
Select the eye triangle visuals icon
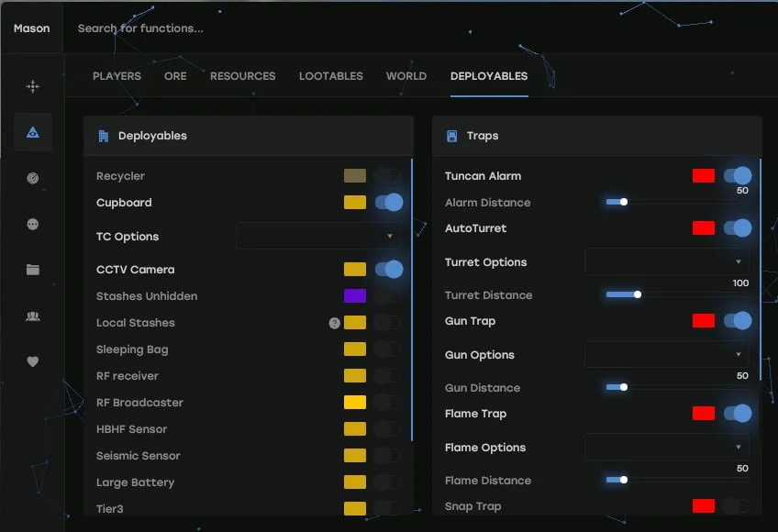(x=33, y=132)
